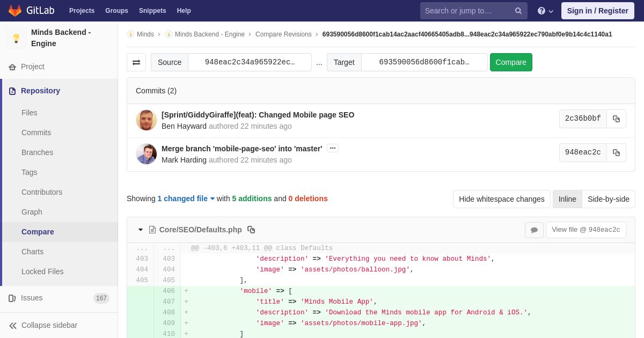Click the Issues icon in sidebar
The image size is (644, 338).
tap(12, 298)
